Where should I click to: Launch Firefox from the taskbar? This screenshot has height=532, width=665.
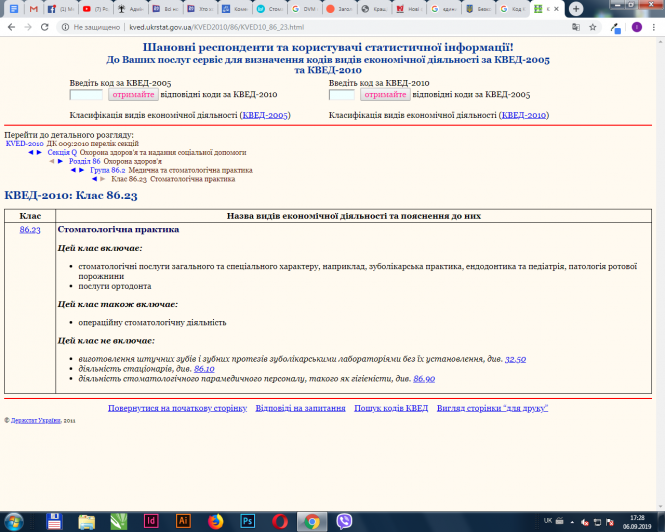coord(215,520)
